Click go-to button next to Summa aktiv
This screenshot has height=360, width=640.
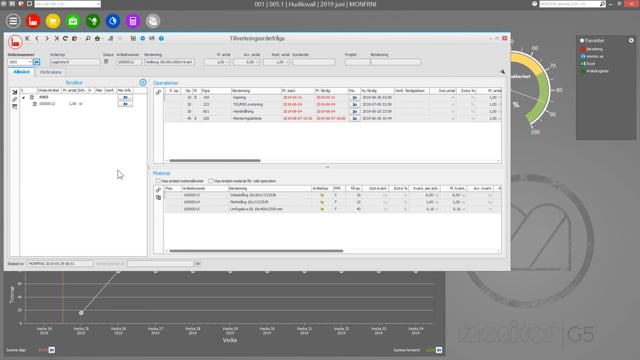[51, 350]
